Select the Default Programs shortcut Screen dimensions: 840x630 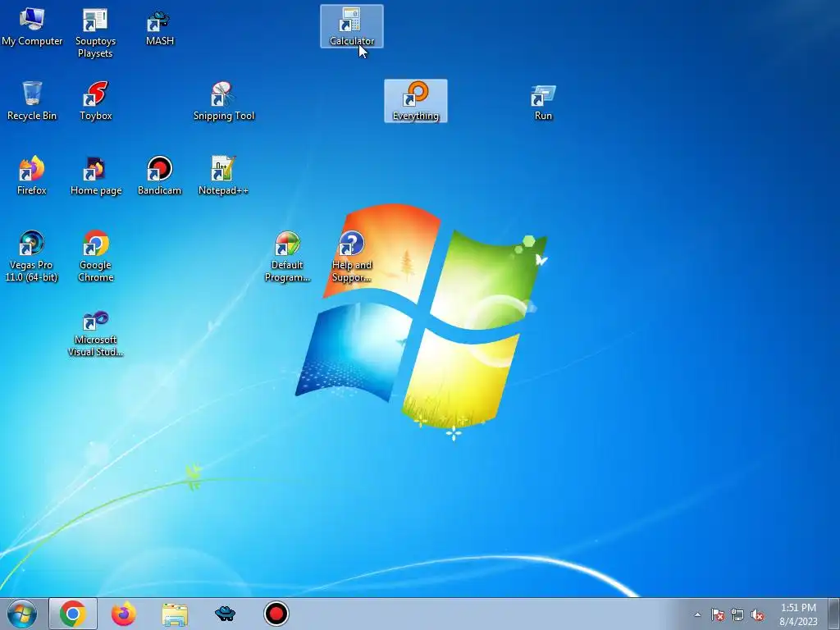click(x=288, y=256)
